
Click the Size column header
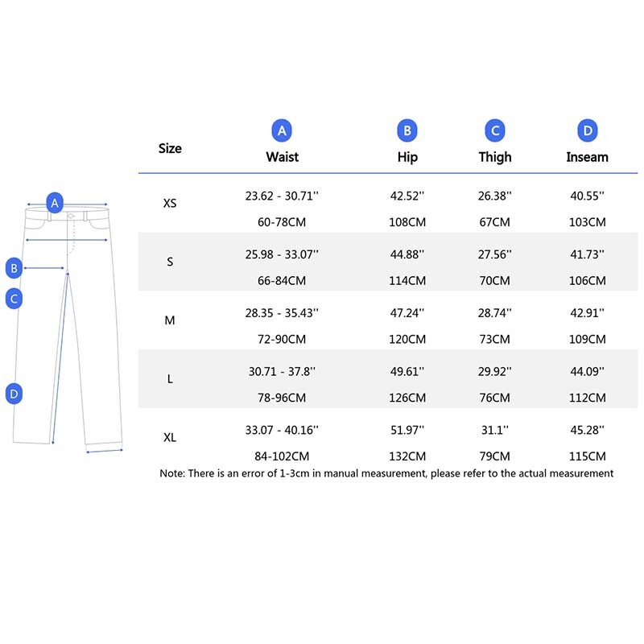coord(170,148)
